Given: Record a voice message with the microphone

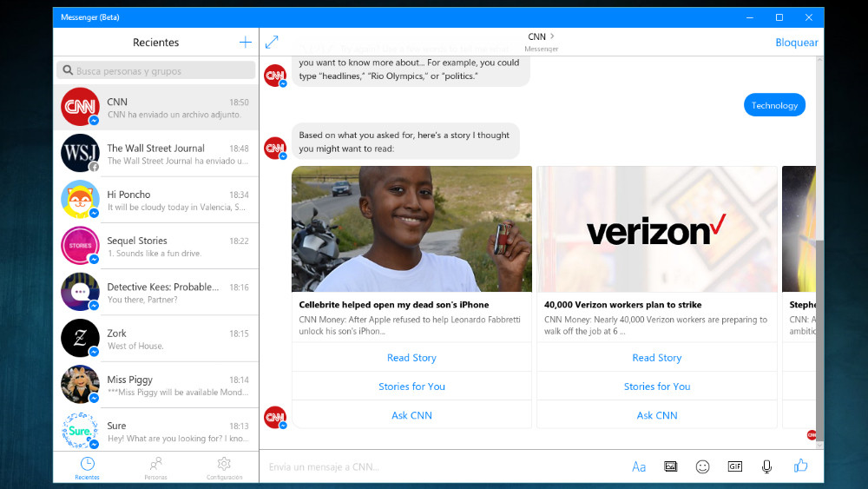Looking at the screenshot, I should pyautogui.click(x=766, y=466).
